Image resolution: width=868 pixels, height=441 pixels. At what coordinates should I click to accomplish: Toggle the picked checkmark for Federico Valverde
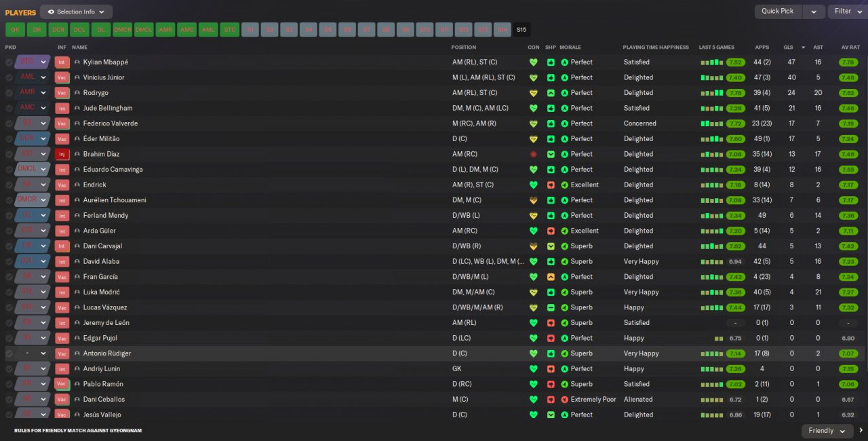click(x=9, y=123)
